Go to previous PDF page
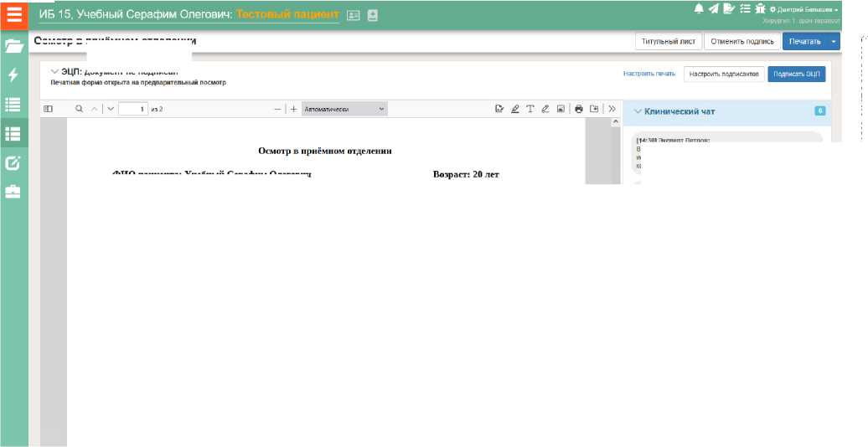Screen dimensions: 868x447 pyautogui.click(x=94, y=109)
